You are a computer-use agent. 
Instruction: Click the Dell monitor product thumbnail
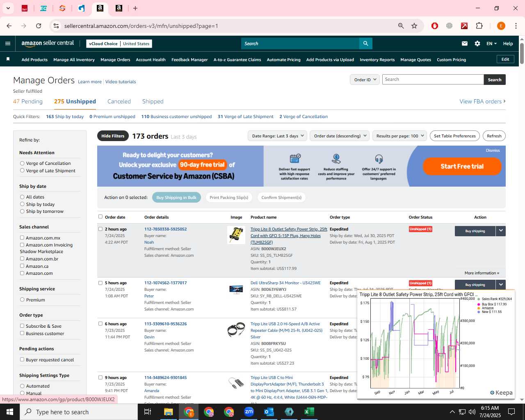click(236, 289)
